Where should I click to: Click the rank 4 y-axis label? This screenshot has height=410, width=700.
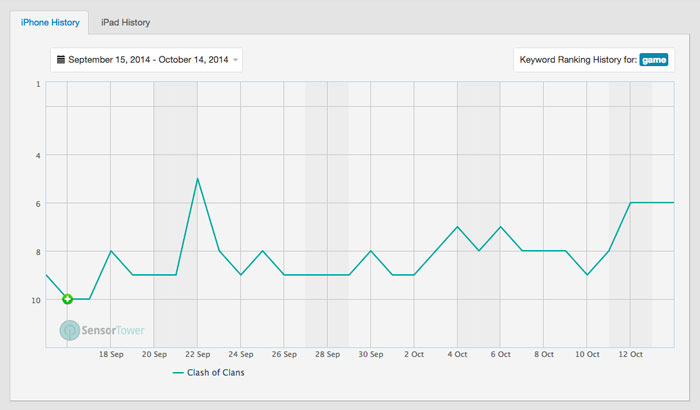click(x=38, y=155)
